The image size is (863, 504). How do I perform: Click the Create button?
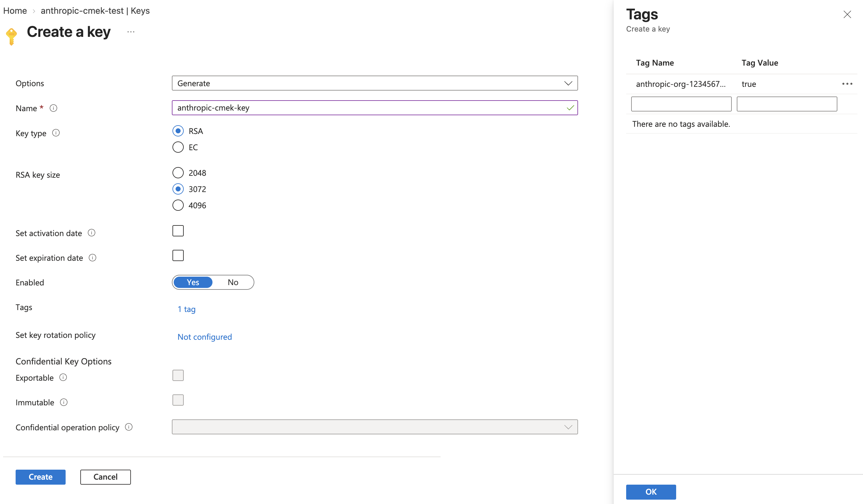[40, 477]
